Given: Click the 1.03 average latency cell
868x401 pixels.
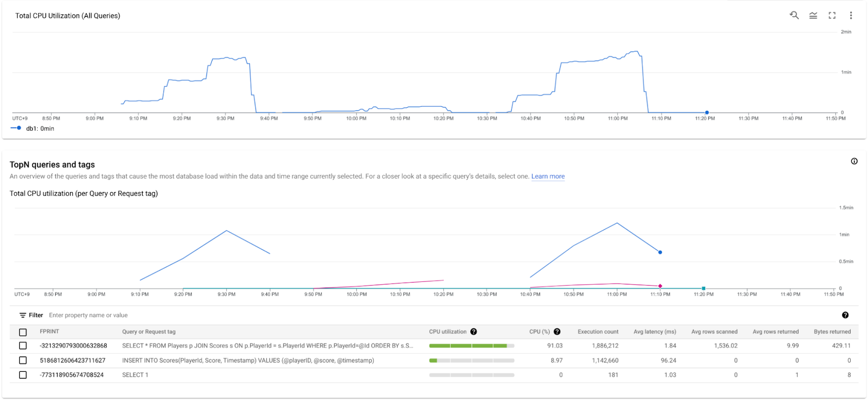Looking at the screenshot, I should 670,375.
